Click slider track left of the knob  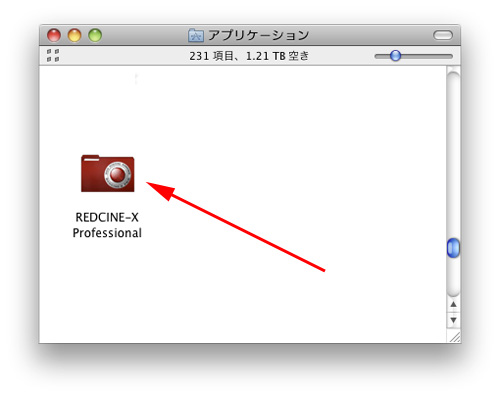tap(382, 56)
